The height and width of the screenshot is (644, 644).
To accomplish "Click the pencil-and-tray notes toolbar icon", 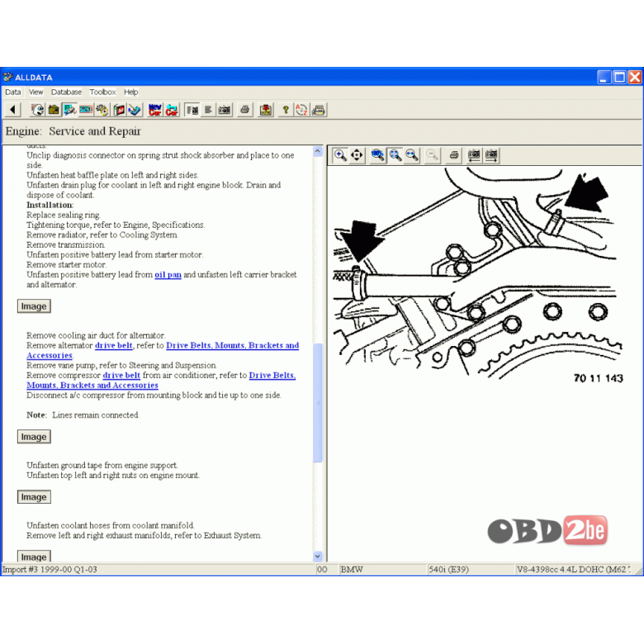I will pyautogui.click(x=135, y=110).
